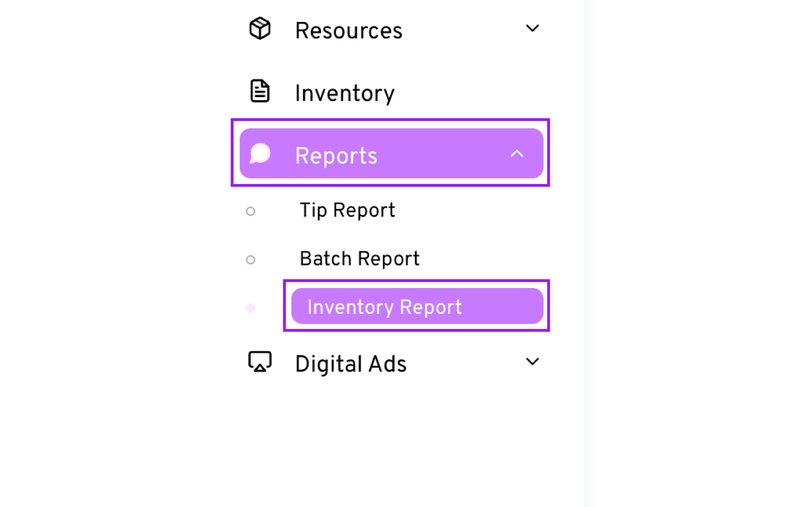Open the Tip Report page
The image size is (812, 507).
pyautogui.click(x=347, y=211)
